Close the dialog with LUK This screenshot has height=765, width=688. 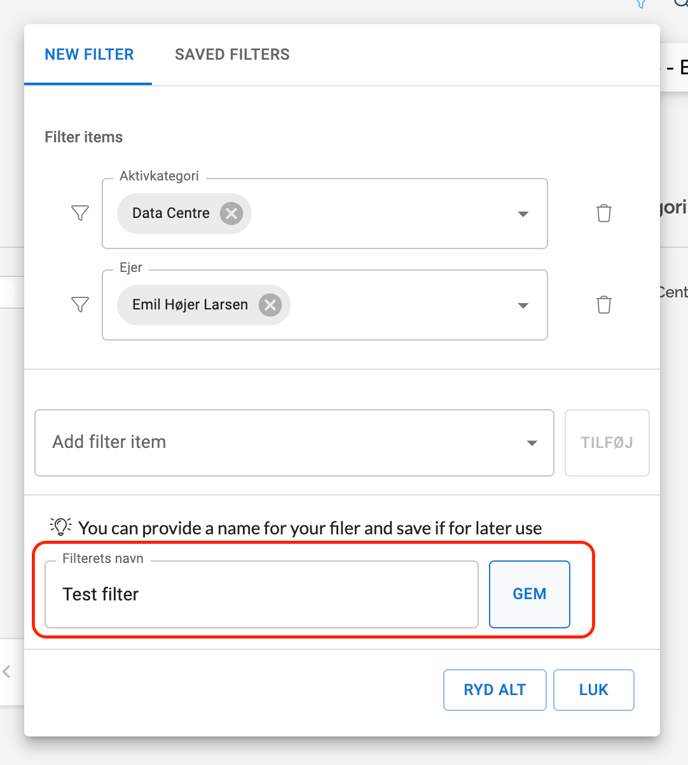tap(593, 690)
